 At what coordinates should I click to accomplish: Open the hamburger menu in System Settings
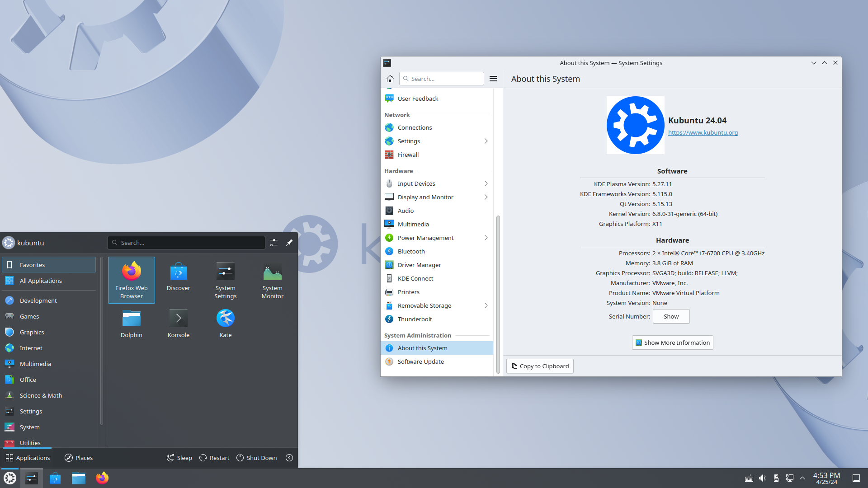tap(493, 79)
